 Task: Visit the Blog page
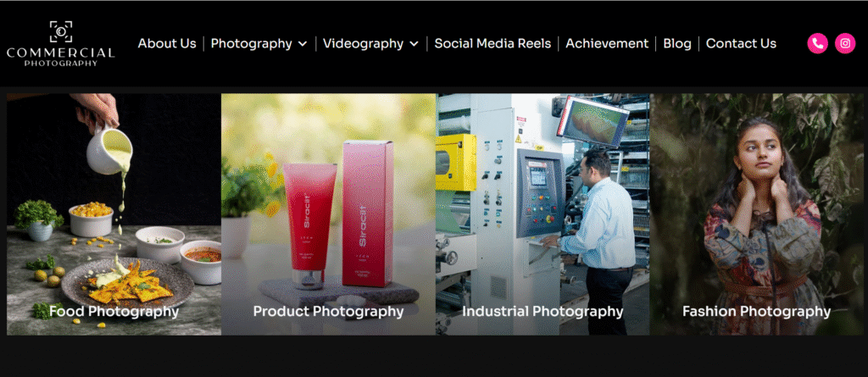click(x=677, y=43)
